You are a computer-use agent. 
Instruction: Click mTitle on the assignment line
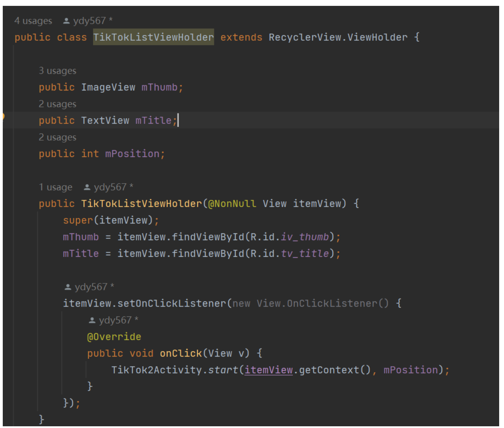click(81, 254)
